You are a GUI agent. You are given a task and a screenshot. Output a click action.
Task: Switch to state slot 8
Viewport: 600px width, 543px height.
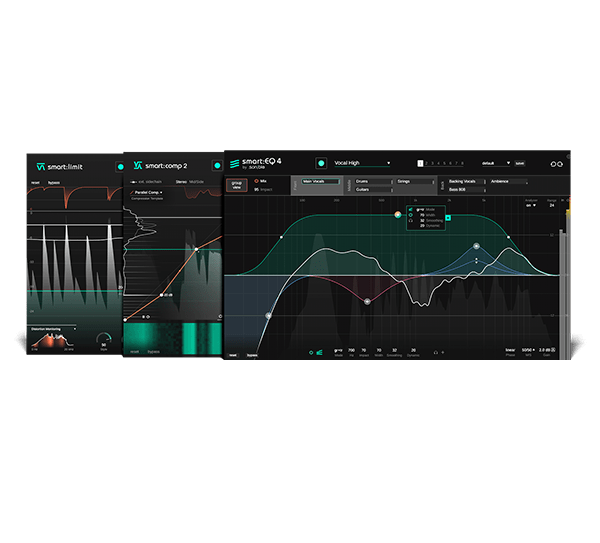point(462,163)
